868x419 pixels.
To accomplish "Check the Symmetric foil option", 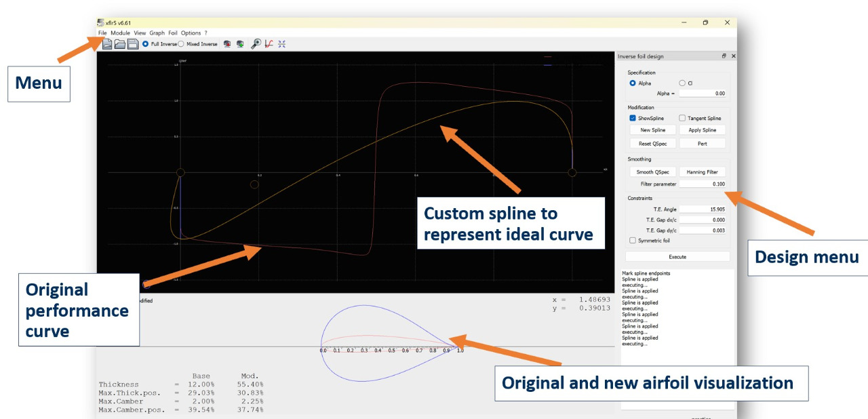I will coord(633,241).
